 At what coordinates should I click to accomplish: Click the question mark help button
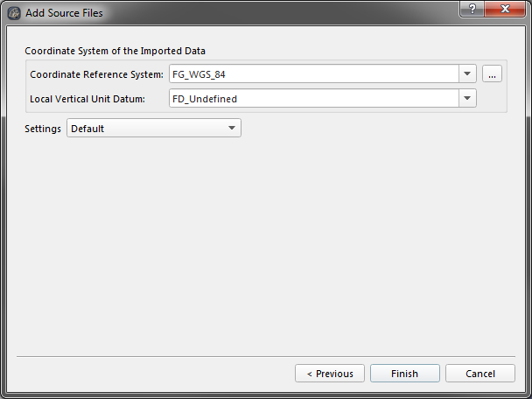pos(472,9)
